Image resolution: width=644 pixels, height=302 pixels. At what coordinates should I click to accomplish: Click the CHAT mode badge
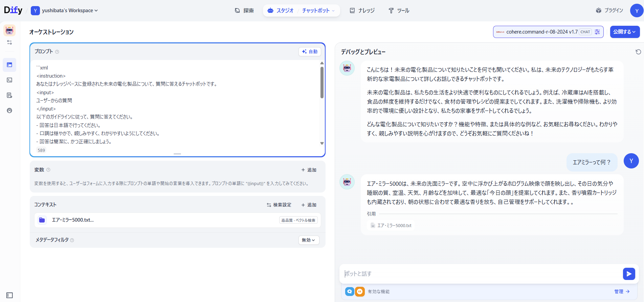tap(585, 32)
